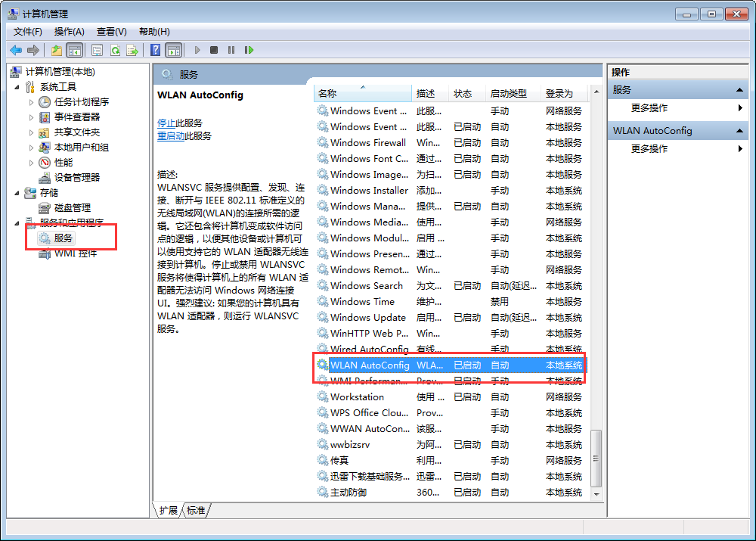This screenshot has width=756, height=541.
Task: Select Windows Time service row
Action: [451, 302]
